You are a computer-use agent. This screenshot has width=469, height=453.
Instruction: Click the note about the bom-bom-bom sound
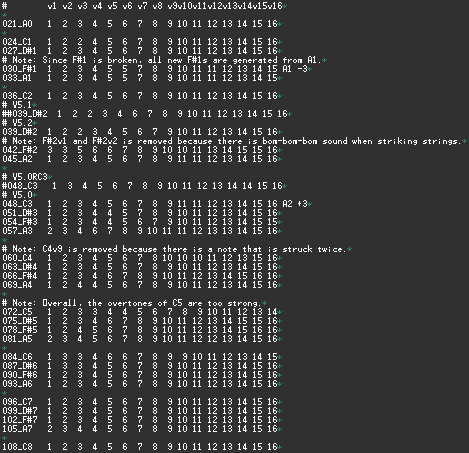coord(232,141)
